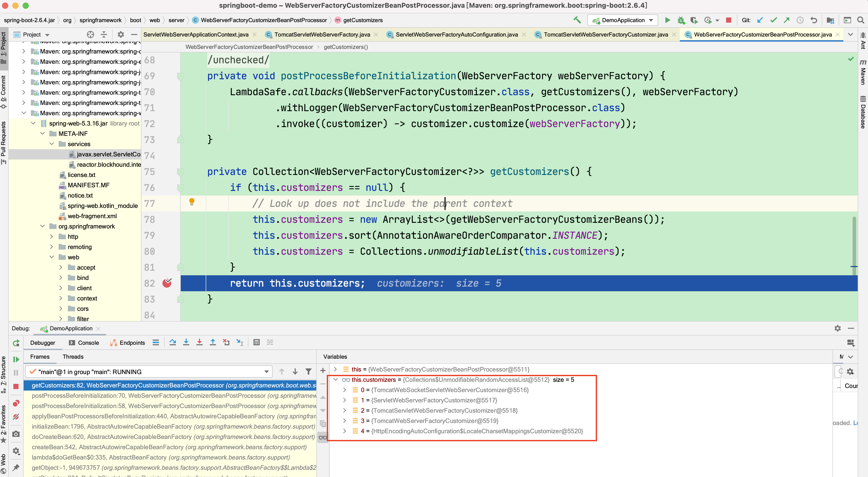Click the Threads tab label
The image size is (868, 477).
click(73, 357)
